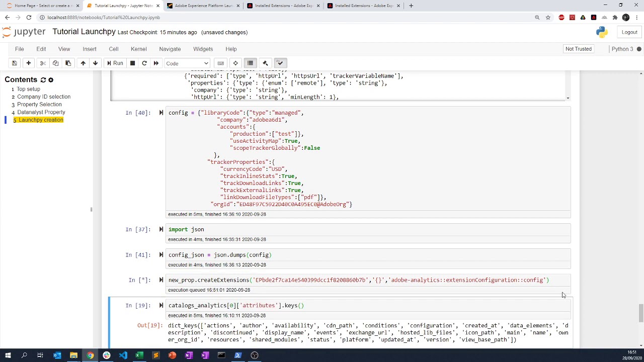Move selected cell down arrow
The width and height of the screenshot is (644, 362).
point(95,63)
